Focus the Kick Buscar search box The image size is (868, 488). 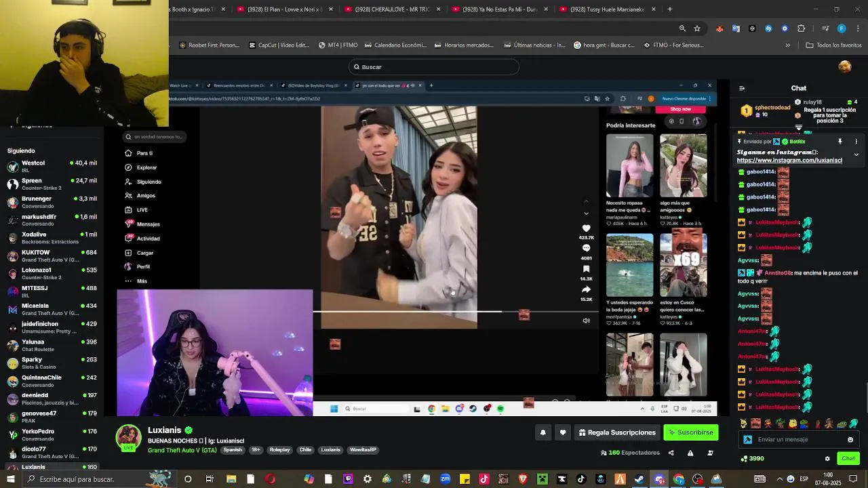pyautogui.click(x=434, y=67)
